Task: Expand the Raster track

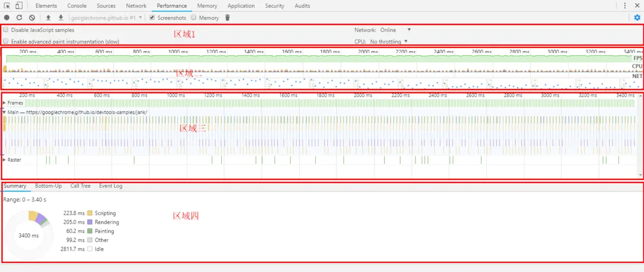Action: click(5, 160)
